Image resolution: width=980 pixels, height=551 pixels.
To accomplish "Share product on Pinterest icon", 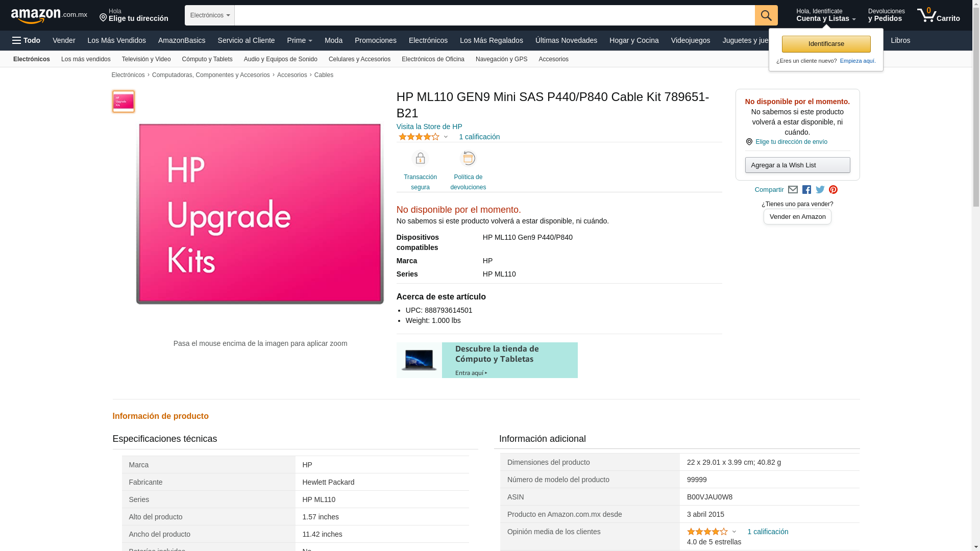I will tap(833, 190).
